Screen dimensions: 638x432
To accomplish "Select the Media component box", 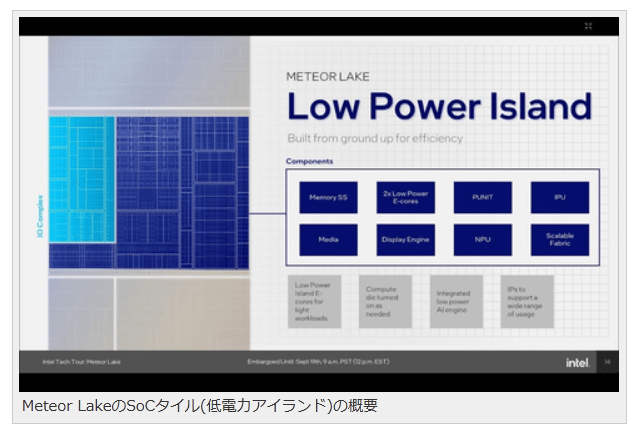I will pos(328,240).
